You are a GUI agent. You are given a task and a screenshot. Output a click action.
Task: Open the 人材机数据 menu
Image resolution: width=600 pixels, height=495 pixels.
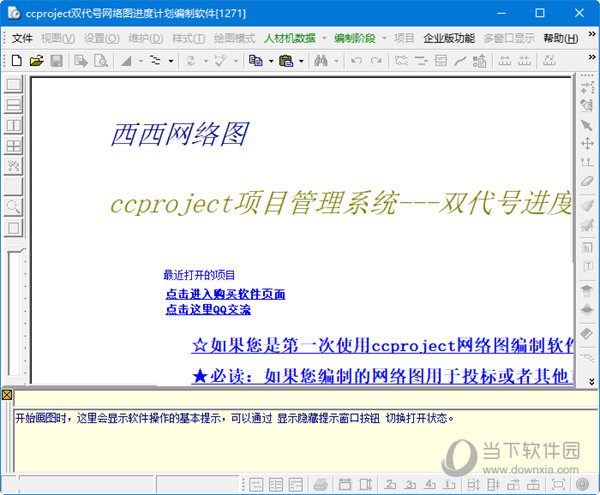[x=290, y=38]
